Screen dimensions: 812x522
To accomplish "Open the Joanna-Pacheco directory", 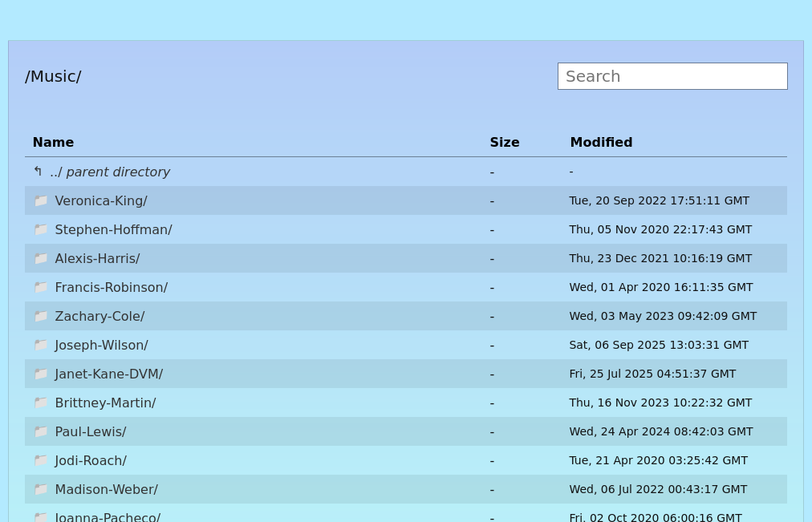I will [x=108, y=516].
